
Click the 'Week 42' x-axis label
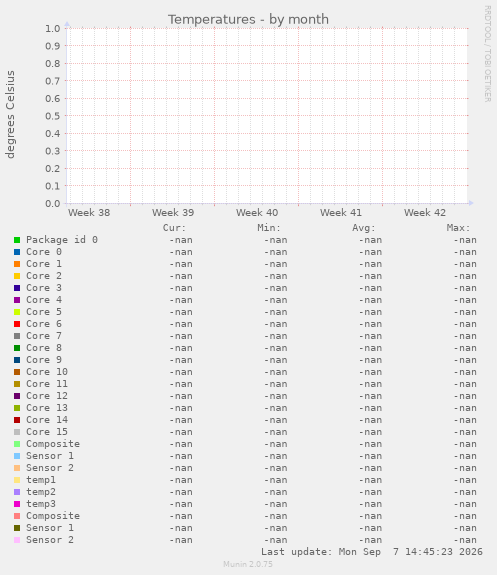[x=425, y=213]
